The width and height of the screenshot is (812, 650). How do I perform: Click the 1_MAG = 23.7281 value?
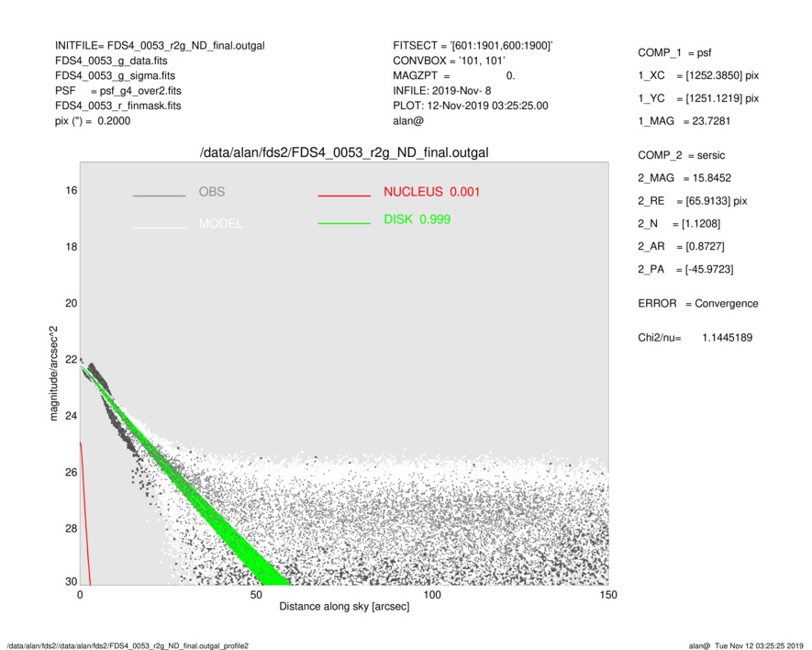point(684,121)
